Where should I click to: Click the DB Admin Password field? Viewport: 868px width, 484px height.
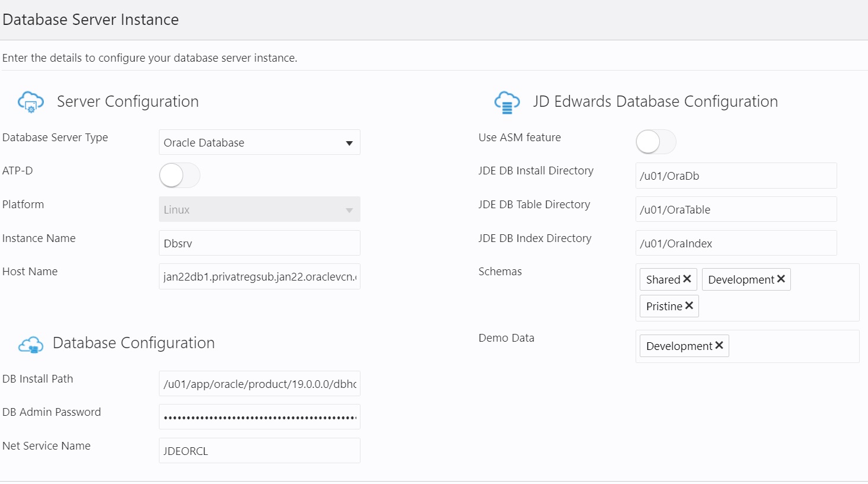coord(259,416)
